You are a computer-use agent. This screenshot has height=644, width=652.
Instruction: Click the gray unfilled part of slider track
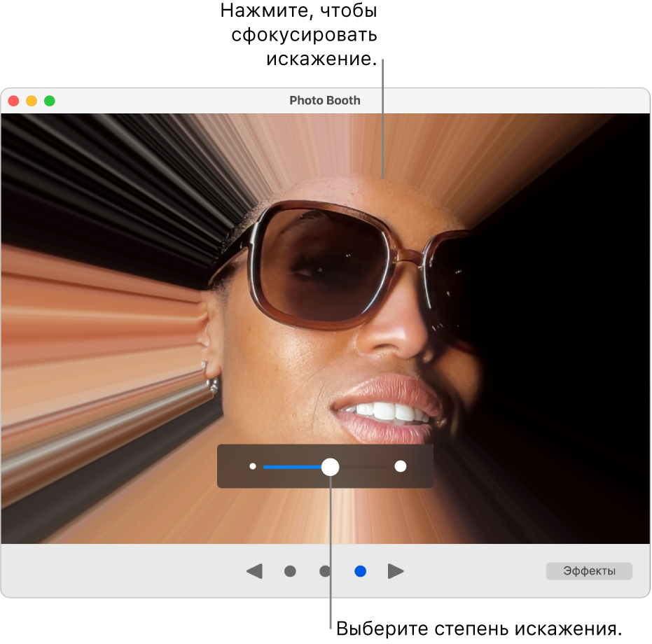point(364,467)
